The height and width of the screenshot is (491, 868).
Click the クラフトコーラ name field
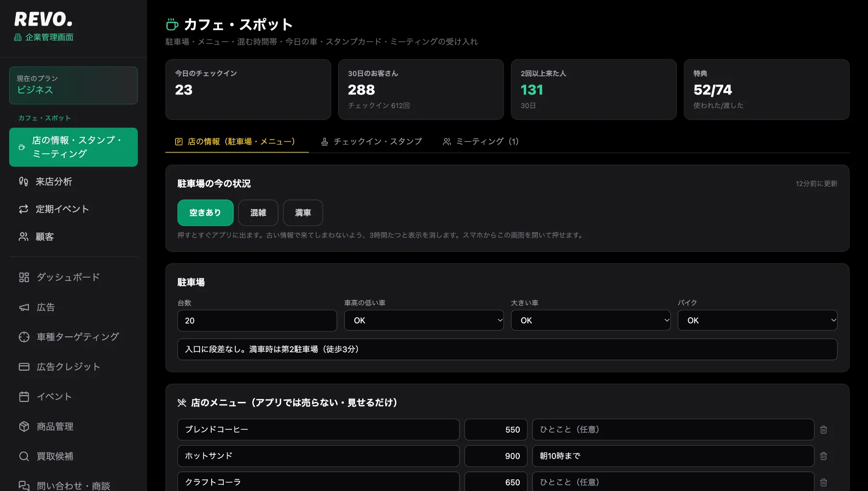point(318,482)
